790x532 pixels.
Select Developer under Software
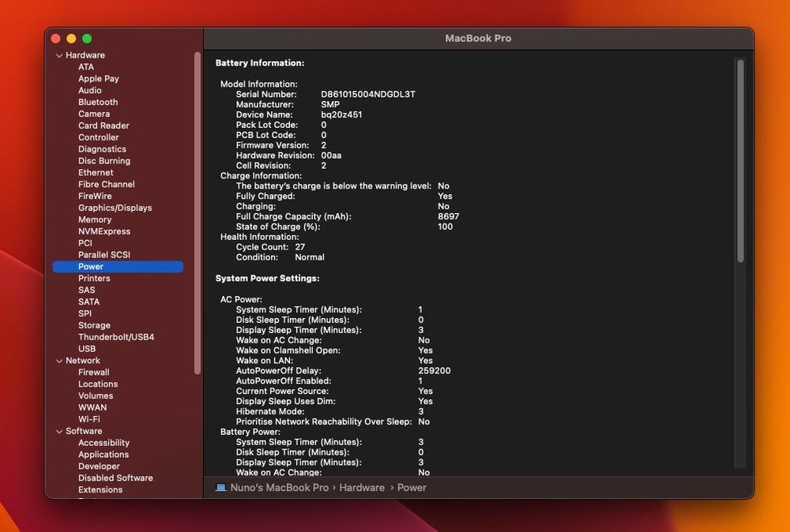(x=99, y=466)
